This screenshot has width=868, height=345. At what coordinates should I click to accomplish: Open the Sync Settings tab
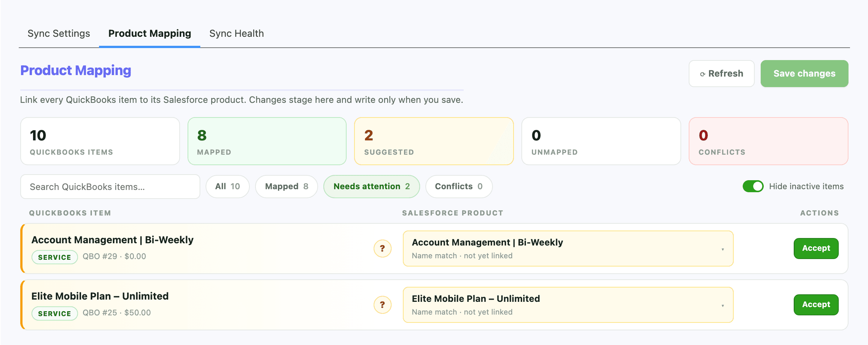(59, 33)
